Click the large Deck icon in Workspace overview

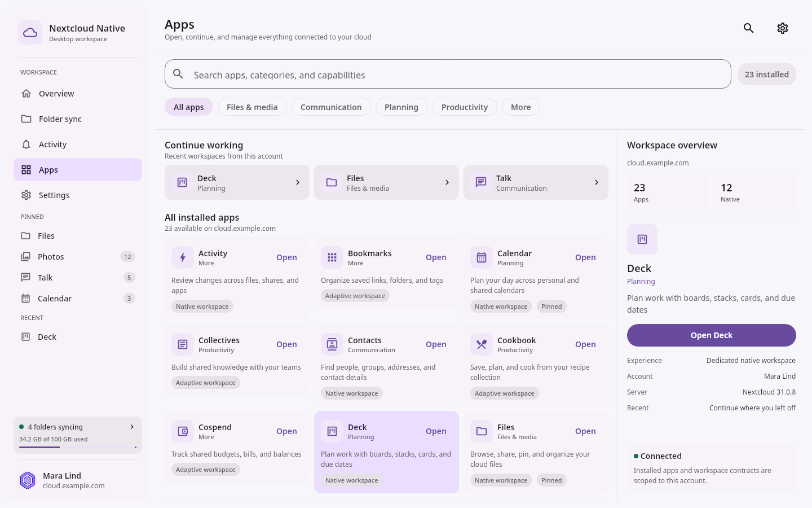(x=642, y=239)
